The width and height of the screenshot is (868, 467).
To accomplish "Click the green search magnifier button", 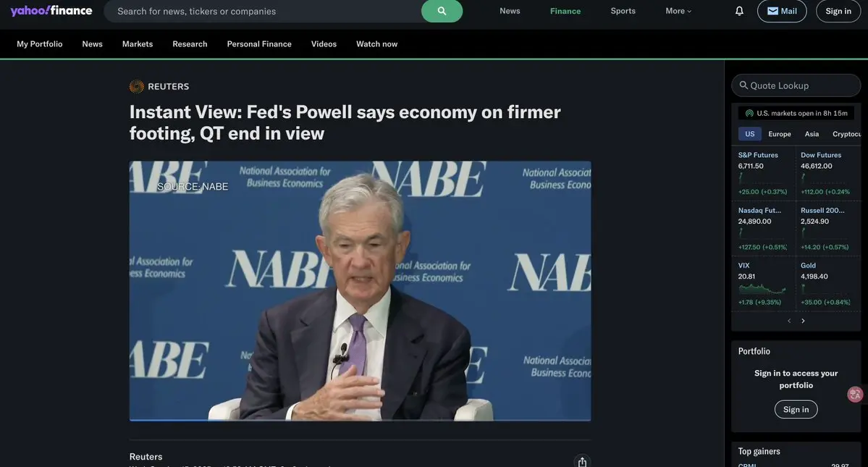I will pos(442,11).
